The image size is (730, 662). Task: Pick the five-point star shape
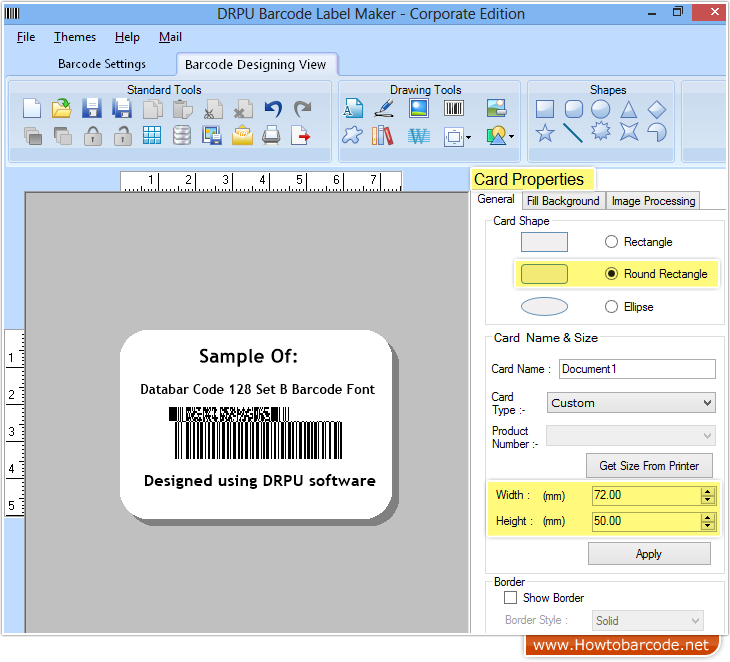pyautogui.click(x=545, y=133)
